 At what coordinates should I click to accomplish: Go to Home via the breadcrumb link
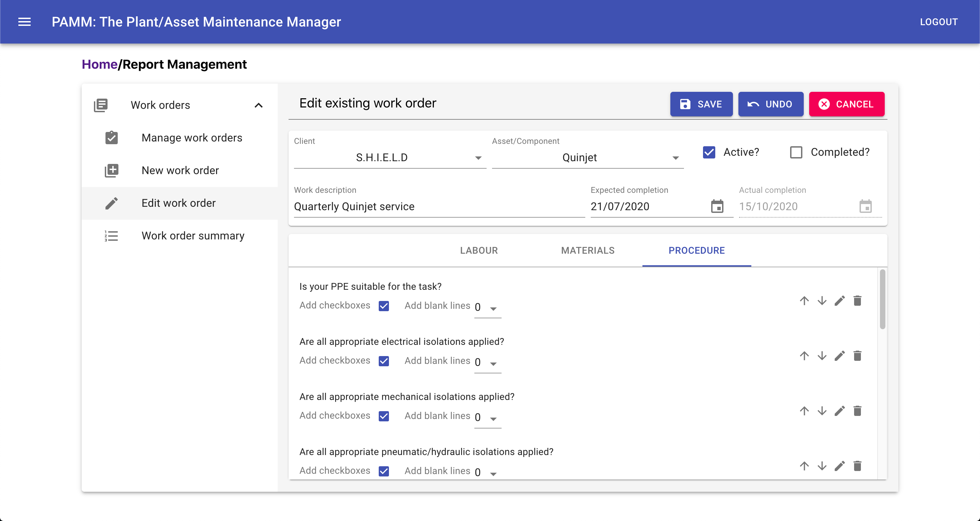[x=100, y=64]
